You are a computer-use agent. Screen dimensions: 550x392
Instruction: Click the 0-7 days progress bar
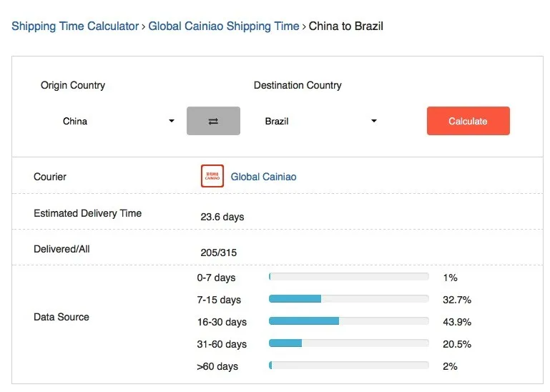(x=348, y=277)
